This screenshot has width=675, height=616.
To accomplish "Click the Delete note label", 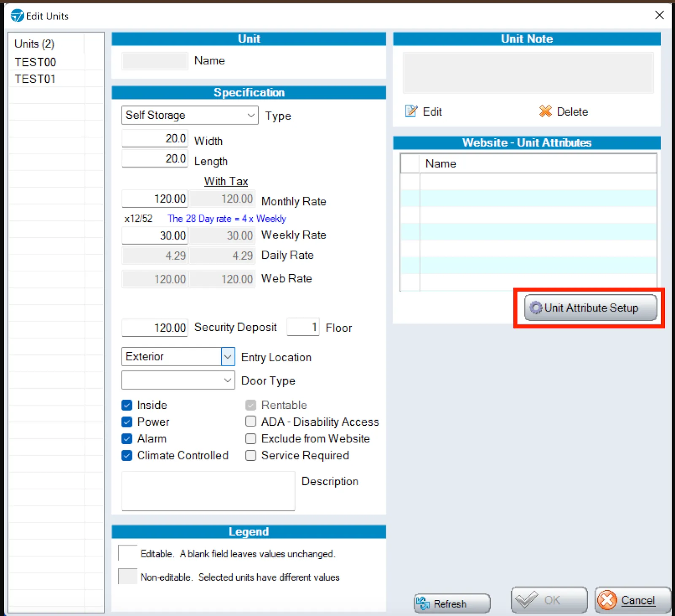I will pyautogui.click(x=572, y=111).
